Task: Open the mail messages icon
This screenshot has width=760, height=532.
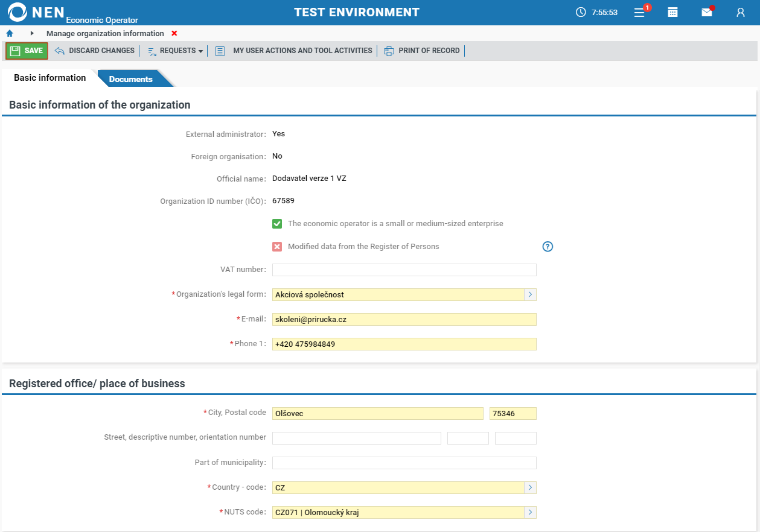Action: [706, 12]
